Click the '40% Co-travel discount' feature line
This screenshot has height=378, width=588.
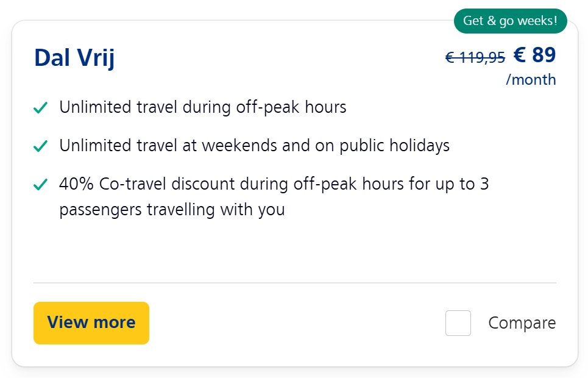[x=274, y=184]
